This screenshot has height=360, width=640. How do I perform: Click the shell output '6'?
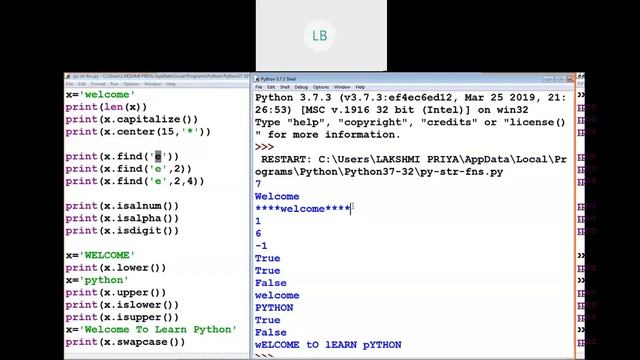[x=258, y=233]
